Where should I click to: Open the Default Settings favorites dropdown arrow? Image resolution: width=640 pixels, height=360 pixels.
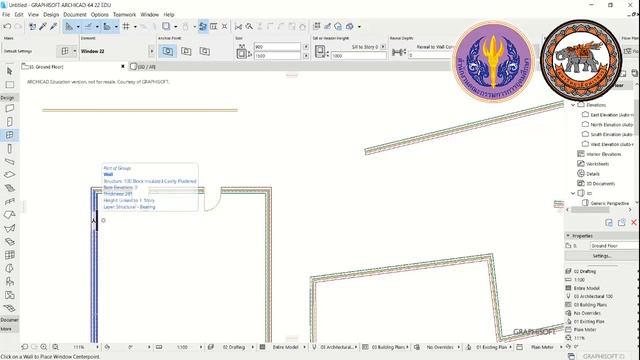coord(75,51)
